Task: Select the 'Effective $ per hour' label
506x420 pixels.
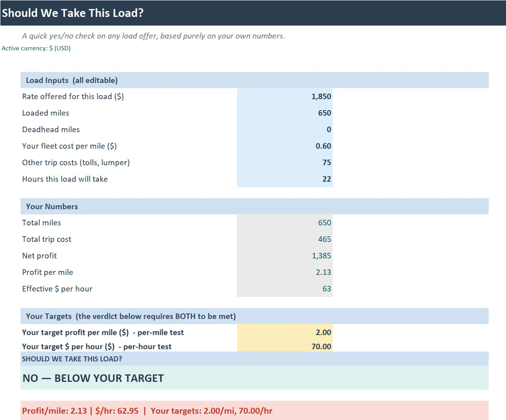Action: click(57, 289)
